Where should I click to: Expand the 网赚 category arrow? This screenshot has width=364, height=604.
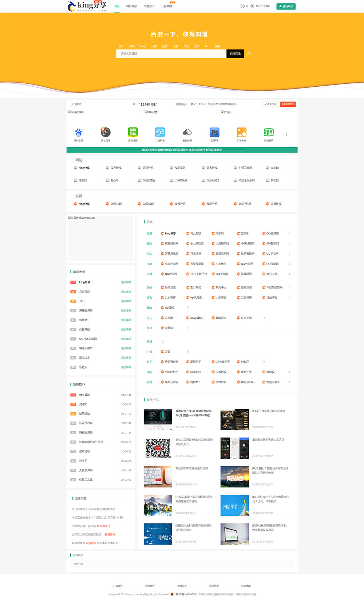point(162,342)
